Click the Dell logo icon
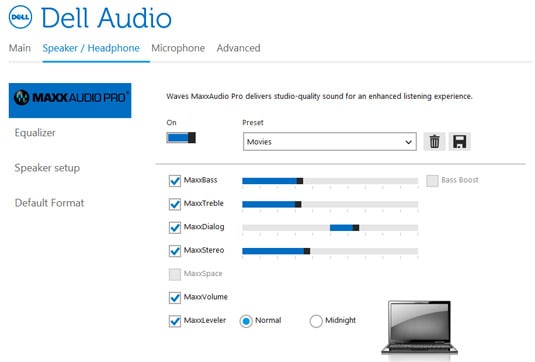535x362 pixels. 20,17
